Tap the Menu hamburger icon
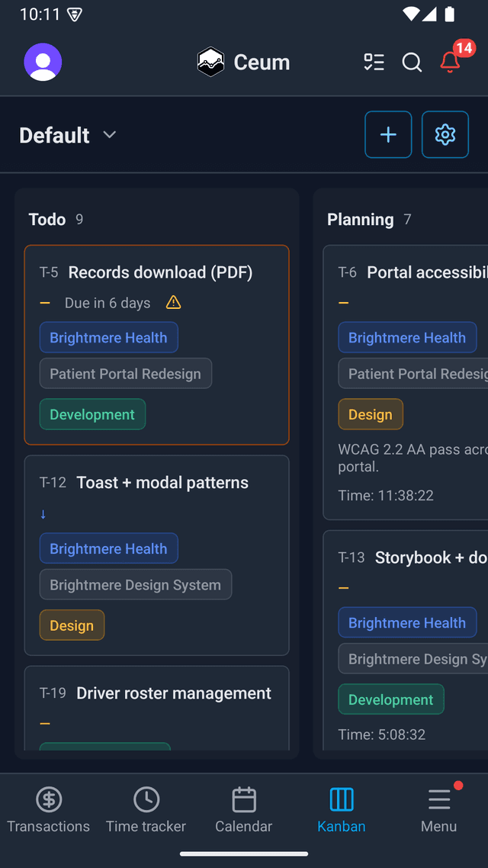Screen dimensions: 488x868 click(x=438, y=799)
